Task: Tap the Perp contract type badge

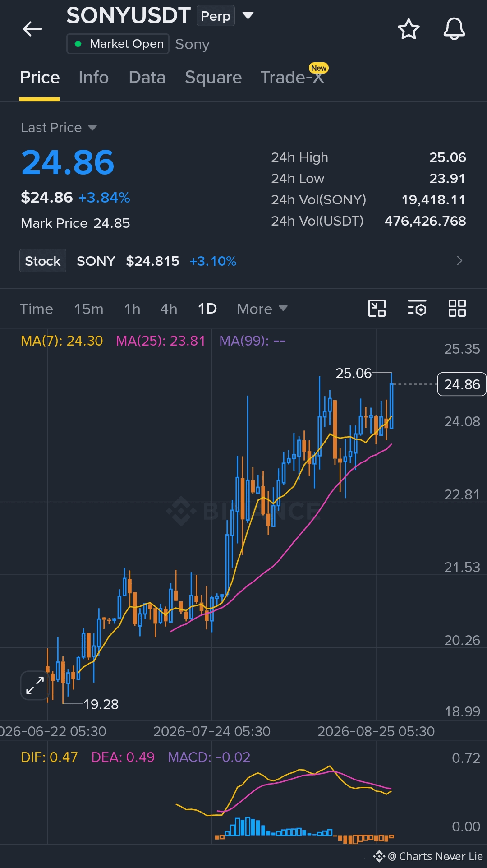Action: [x=216, y=16]
